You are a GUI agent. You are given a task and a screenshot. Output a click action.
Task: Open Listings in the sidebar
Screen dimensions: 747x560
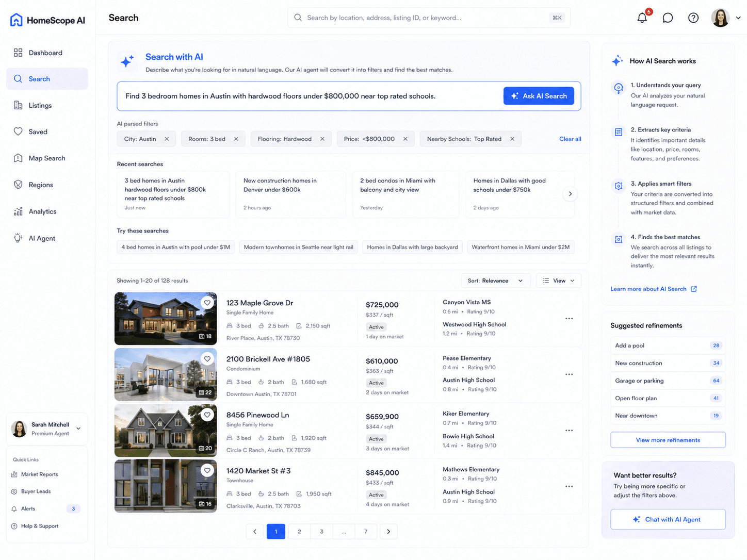coord(47,105)
